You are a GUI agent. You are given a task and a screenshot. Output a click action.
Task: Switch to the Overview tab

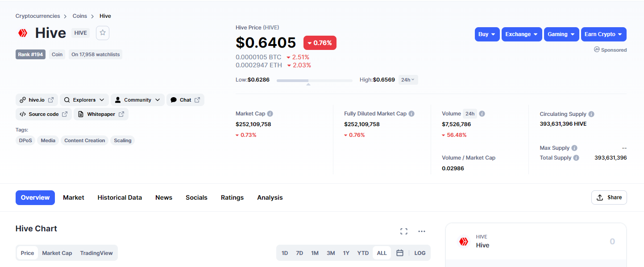click(x=35, y=197)
